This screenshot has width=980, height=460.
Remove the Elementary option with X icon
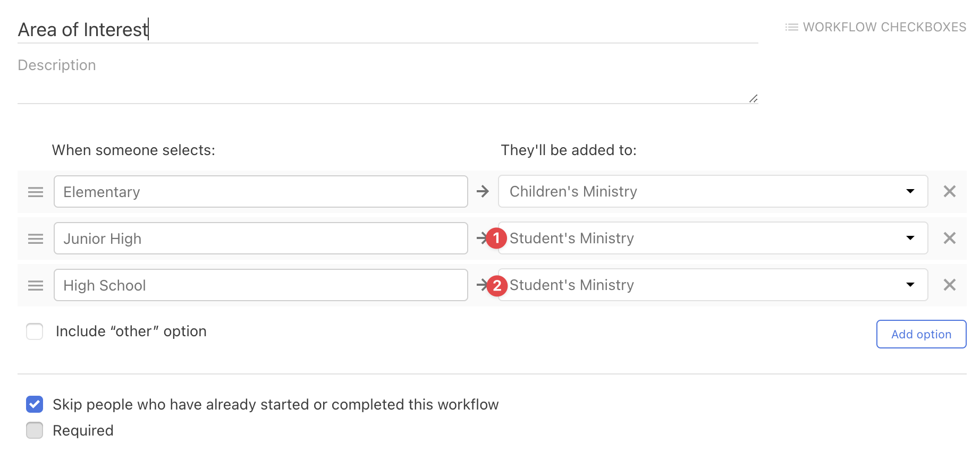[x=949, y=191]
